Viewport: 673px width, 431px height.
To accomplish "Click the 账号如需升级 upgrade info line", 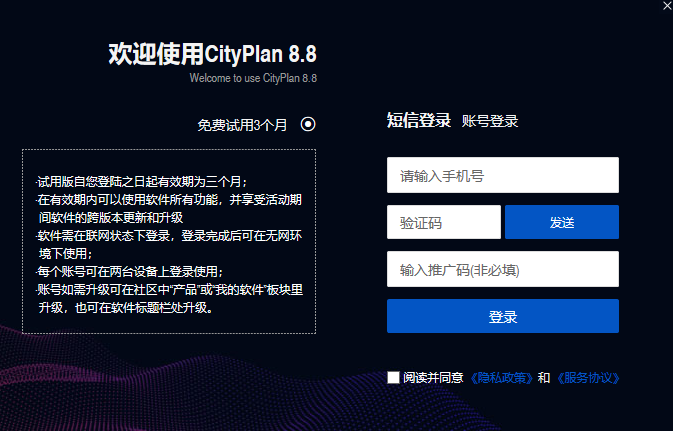I will click(x=169, y=299).
